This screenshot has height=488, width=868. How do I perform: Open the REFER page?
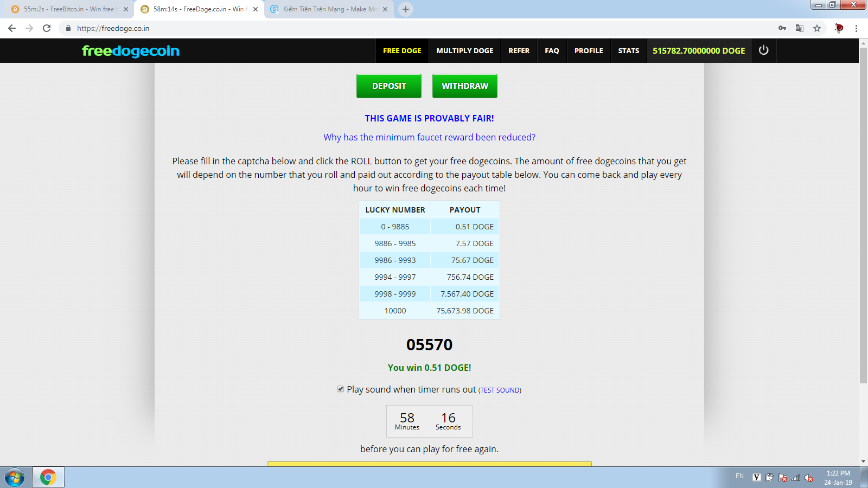[x=519, y=50]
